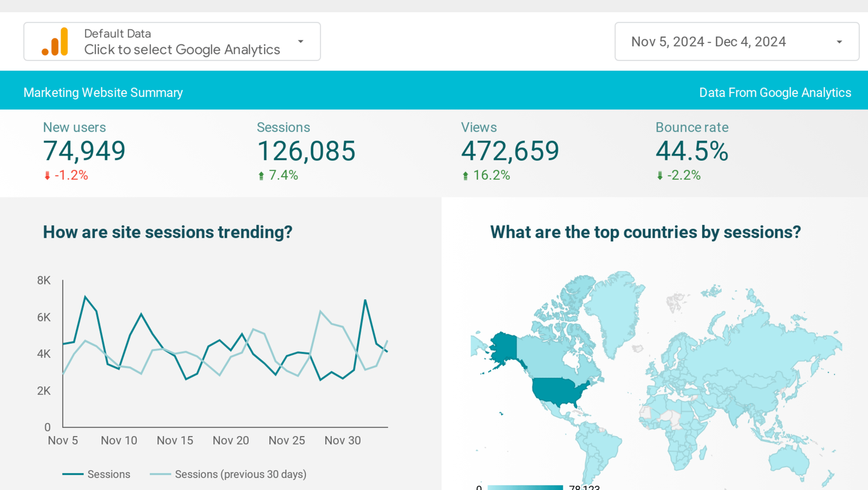Viewport: 868px width, 490px height.
Task: Toggle the Sessions (previous 30 days) legend item
Action: click(240, 474)
